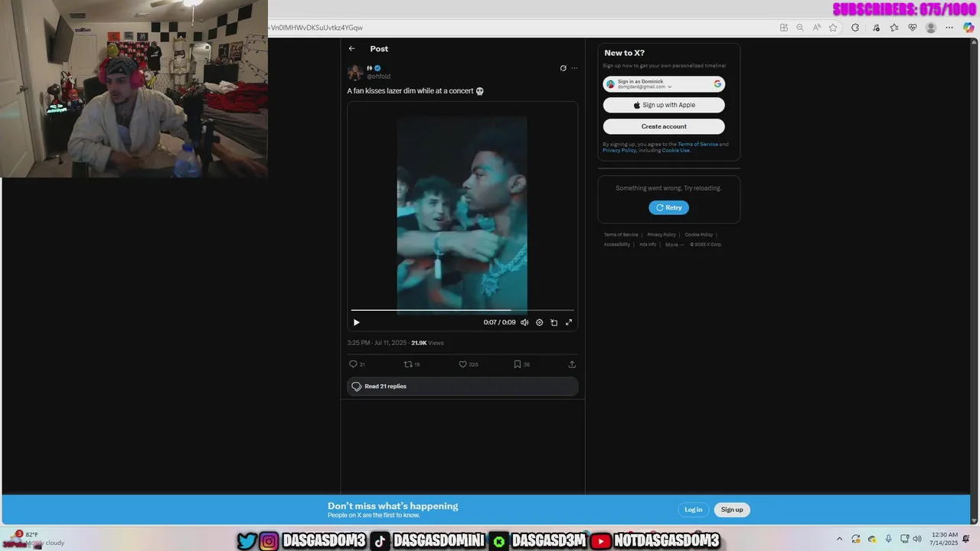Open footer Ads info link
Image resolution: width=980 pixels, height=551 pixels.
tap(648, 245)
